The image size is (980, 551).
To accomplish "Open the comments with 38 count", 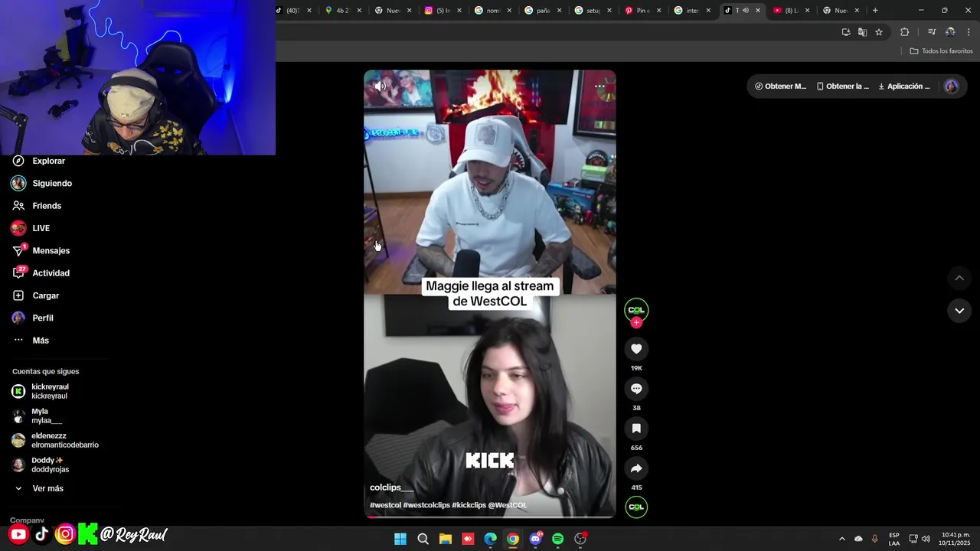I will [636, 389].
